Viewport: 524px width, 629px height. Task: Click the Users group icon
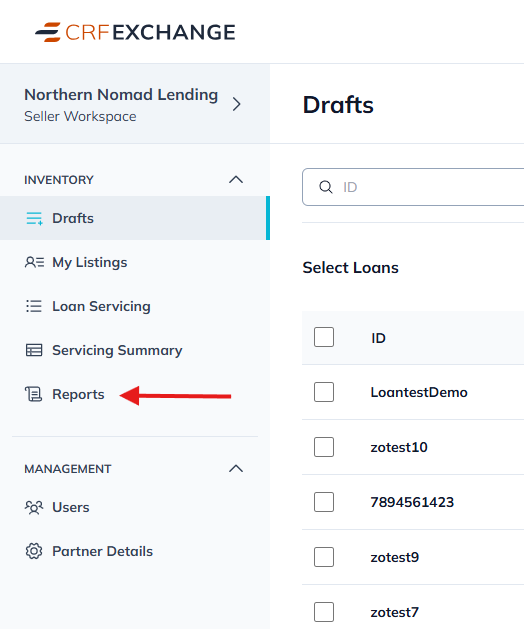click(34, 507)
